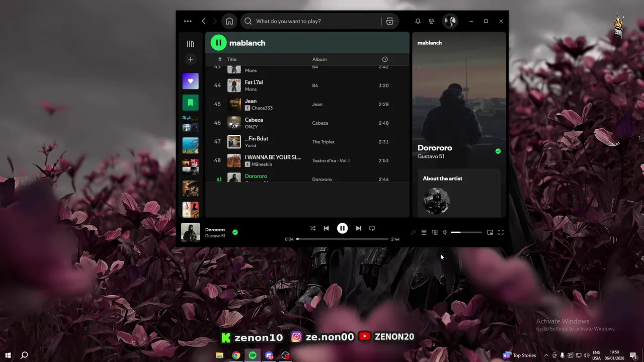Screen dimensions: 644x362
Task: Open Google Chrome from taskbar
Action: coord(236,355)
